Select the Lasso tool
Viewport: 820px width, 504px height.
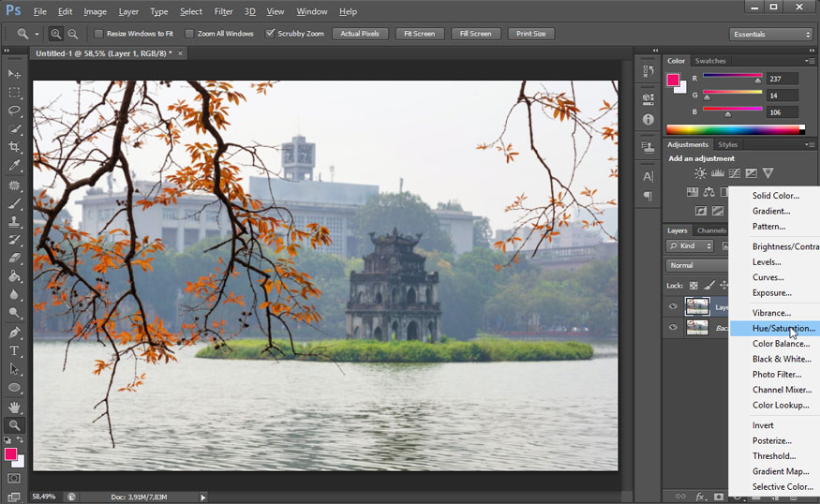14,111
